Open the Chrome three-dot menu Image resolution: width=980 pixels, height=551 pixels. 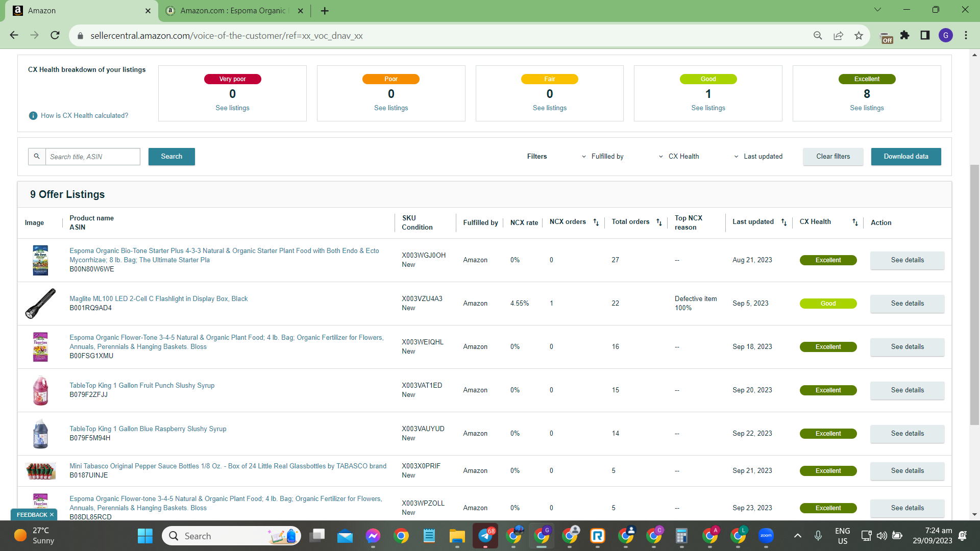[x=966, y=35]
